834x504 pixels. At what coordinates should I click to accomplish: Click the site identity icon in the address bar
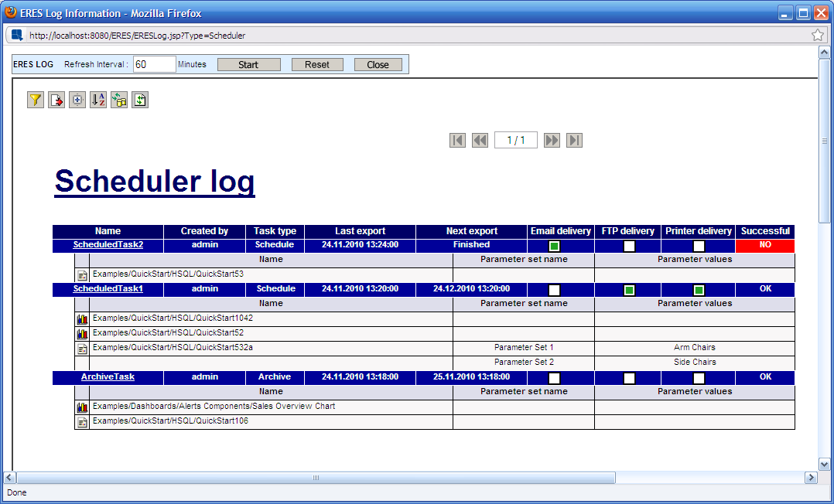[x=17, y=36]
